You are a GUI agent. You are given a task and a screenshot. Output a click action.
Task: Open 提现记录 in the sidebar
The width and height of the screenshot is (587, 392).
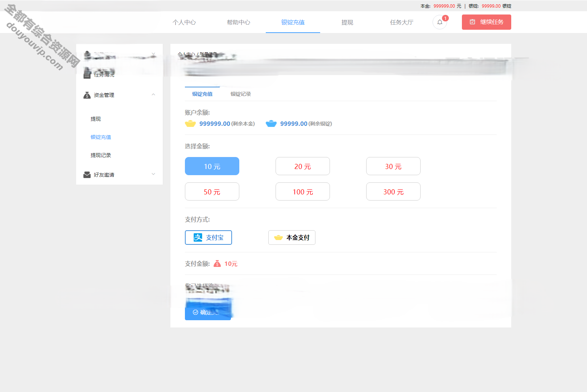[x=101, y=155]
